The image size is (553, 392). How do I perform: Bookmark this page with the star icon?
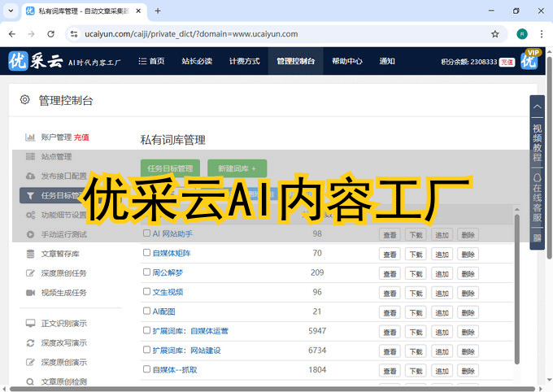[x=494, y=34]
